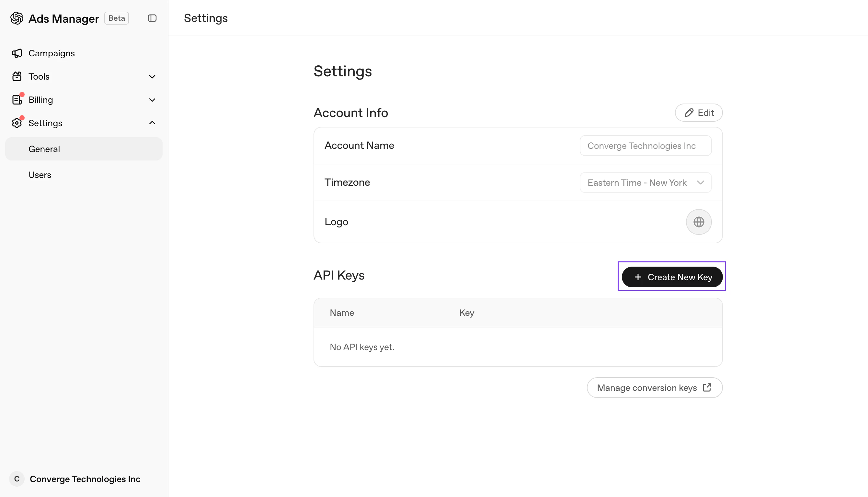Click the Account Name input field
Viewport: 868px width, 497px height.
pyautogui.click(x=645, y=146)
